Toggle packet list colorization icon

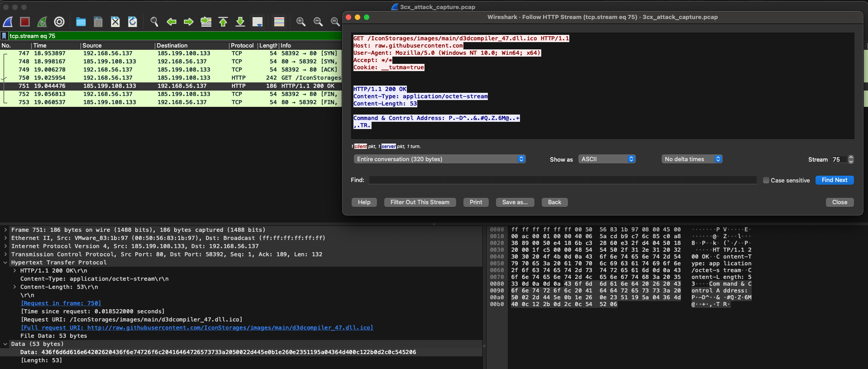[x=279, y=22]
